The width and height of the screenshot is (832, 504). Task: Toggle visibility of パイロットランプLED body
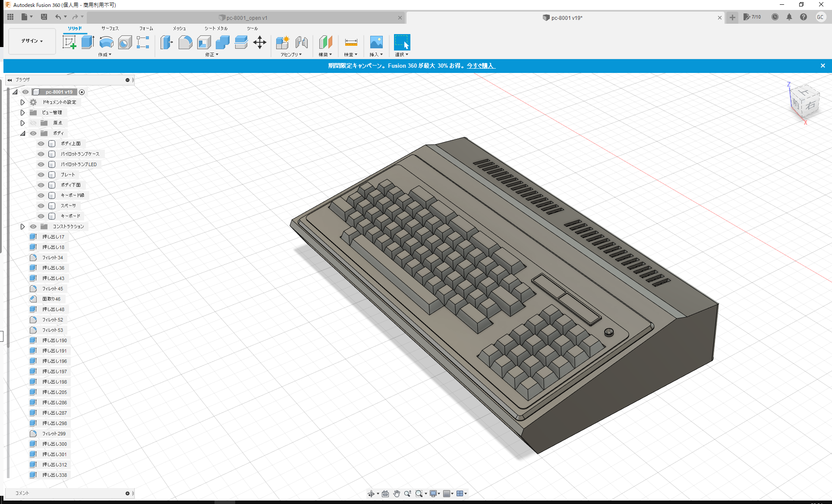coord(41,164)
